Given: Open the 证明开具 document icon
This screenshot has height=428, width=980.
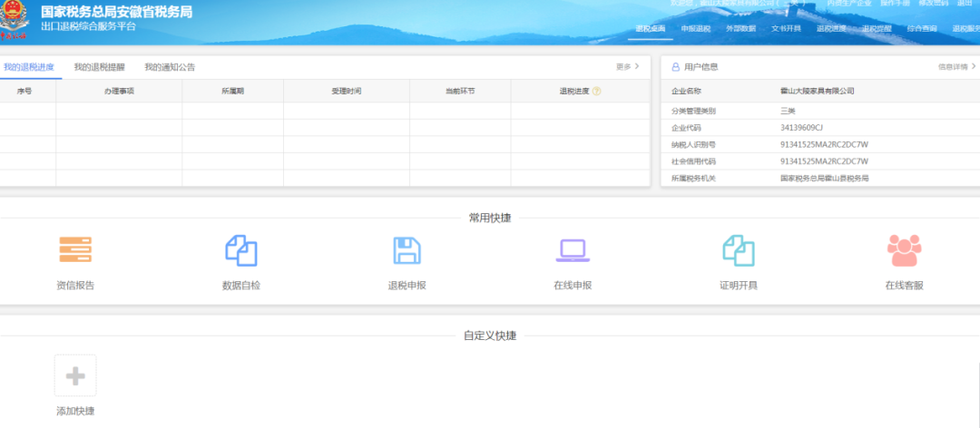Looking at the screenshot, I should 738,250.
